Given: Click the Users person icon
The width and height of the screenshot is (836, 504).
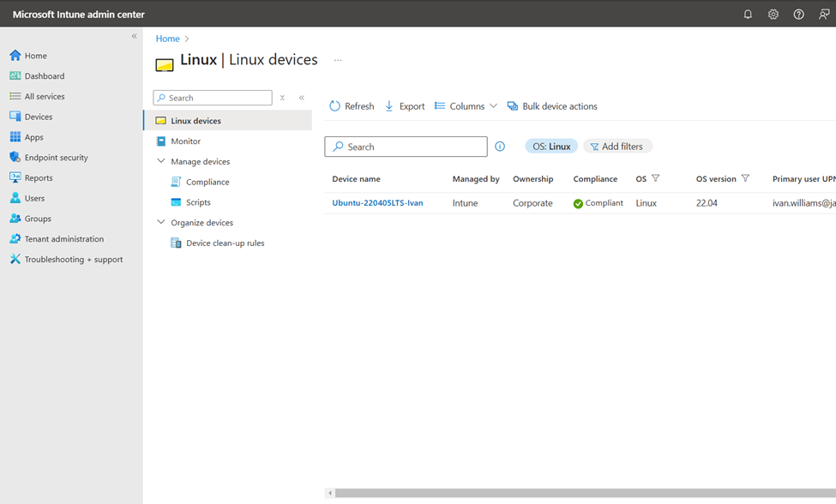Looking at the screenshot, I should 15,198.
